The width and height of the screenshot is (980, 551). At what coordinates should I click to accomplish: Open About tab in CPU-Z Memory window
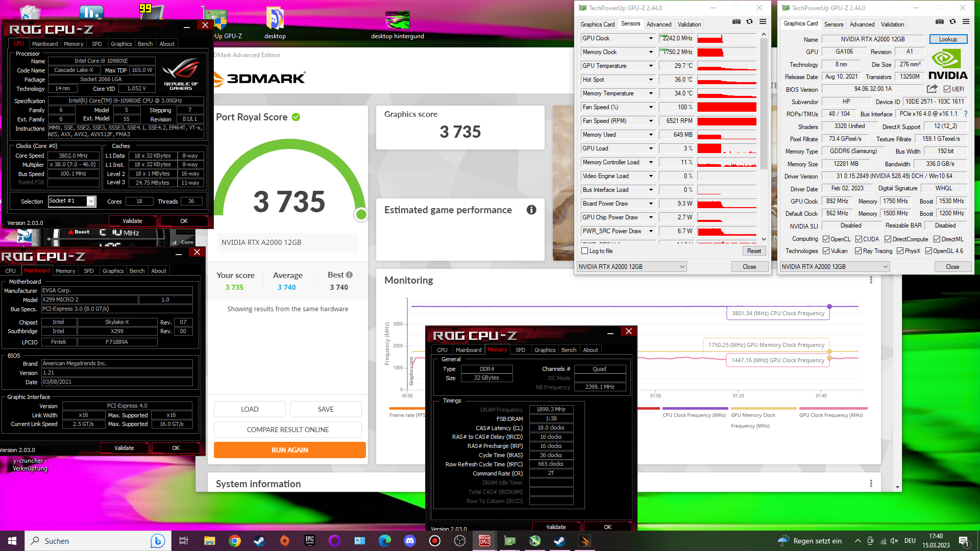click(591, 350)
